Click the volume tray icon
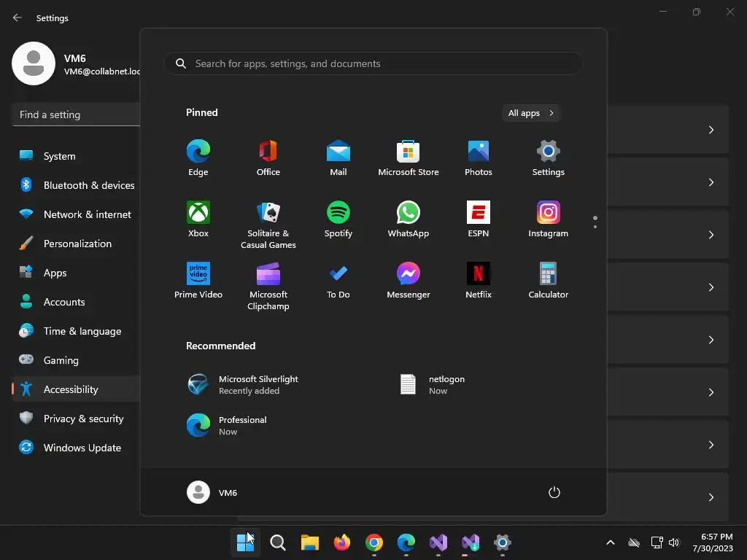Image resolution: width=747 pixels, height=560 pixels. [x=673, y=542]
